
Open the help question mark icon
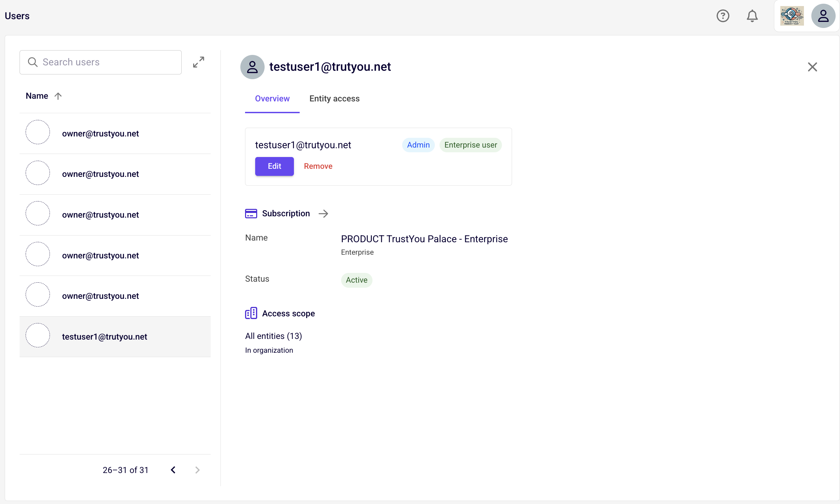pyautogui.click(x=723, y=16)
